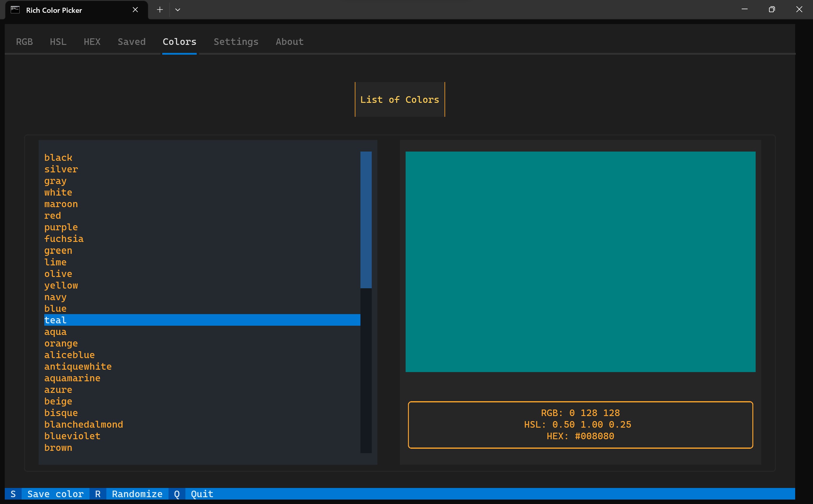
Task: Open the terminal profiles dropdown chevron
Action: point(178,10)
